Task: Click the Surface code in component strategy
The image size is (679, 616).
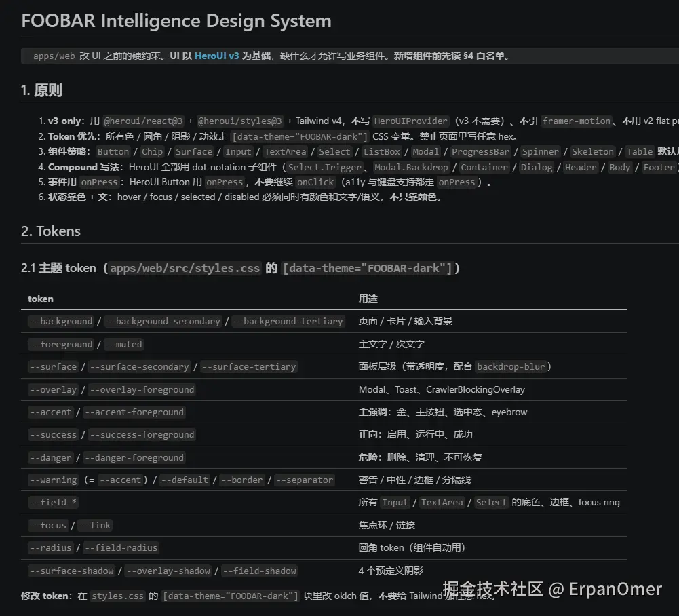Action: 194,151
